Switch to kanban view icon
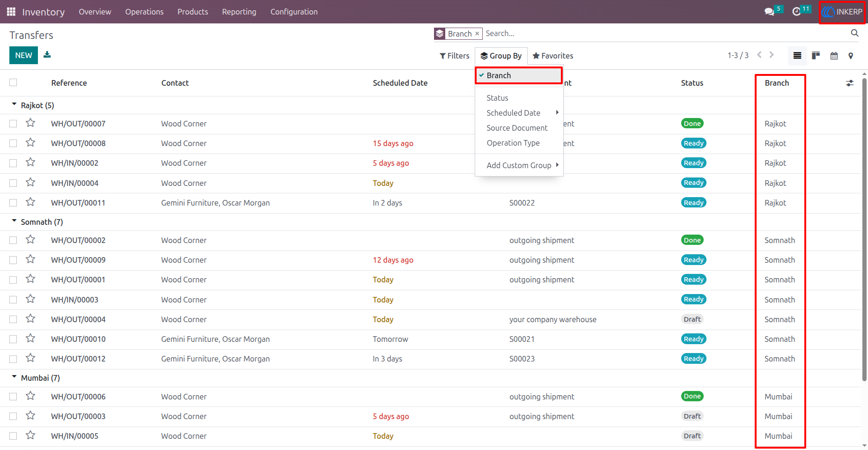This screenshot has height=450, width=868. [x=816, y=56]
